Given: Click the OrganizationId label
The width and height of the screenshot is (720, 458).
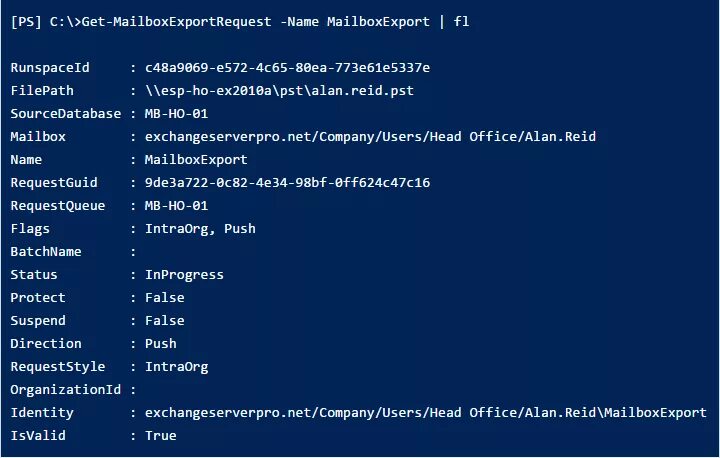Looking at the screenshot, I should tap(66, 390).
